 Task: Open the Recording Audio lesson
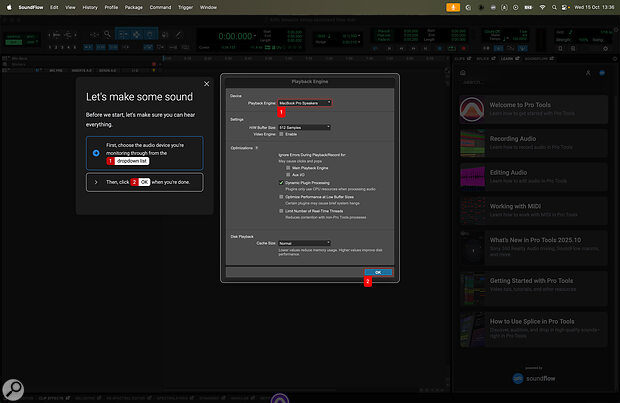point(533,143)
